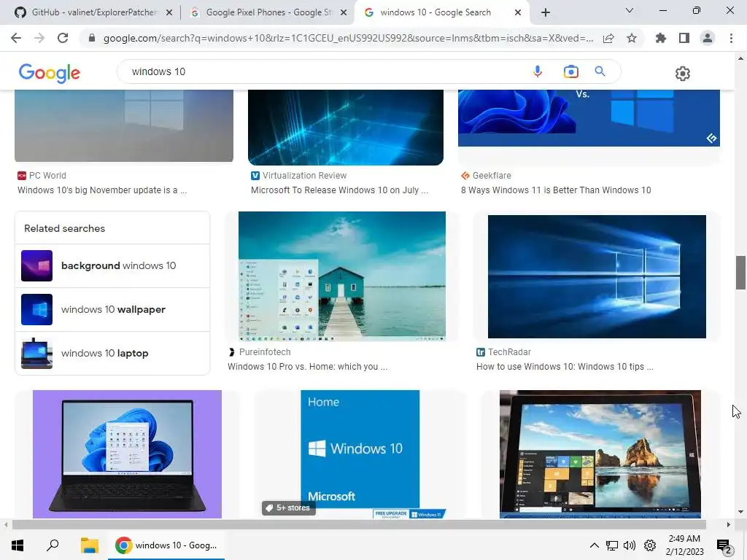Open the tab search chevron
The height and width of the screenshot is (560, 747).
(630, 10)
